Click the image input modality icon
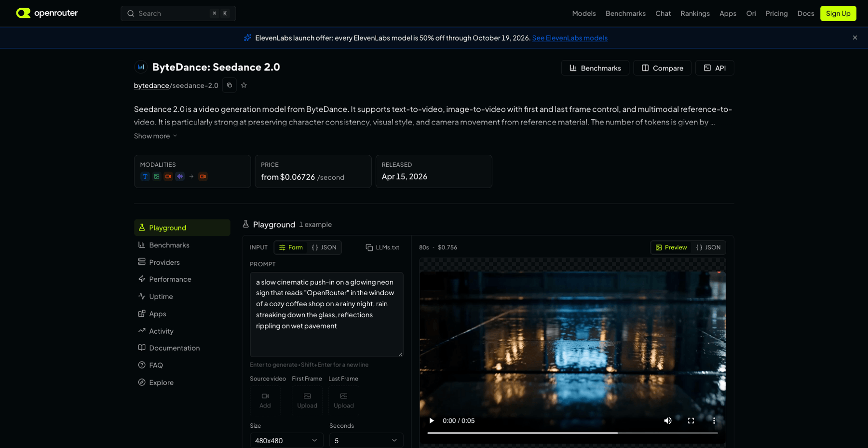The width and height of the screenshot is (868, 448). click(x=157, y=176)
